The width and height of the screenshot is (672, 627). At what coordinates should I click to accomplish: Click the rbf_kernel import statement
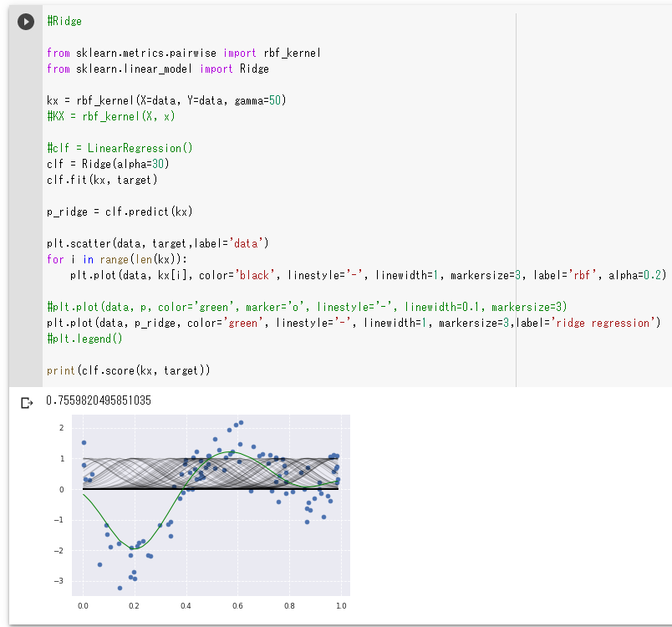point(184,54)
